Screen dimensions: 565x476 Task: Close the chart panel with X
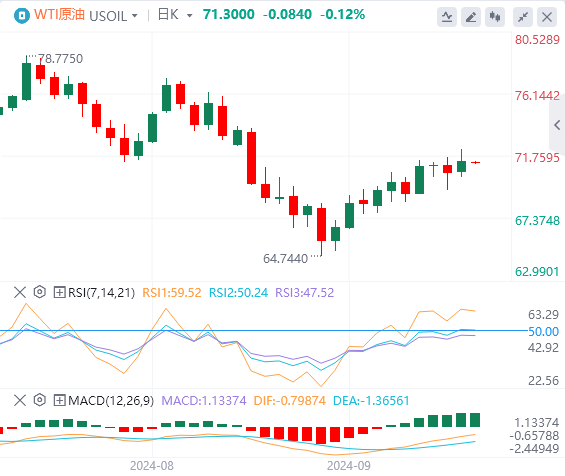[x=547, y=17]
